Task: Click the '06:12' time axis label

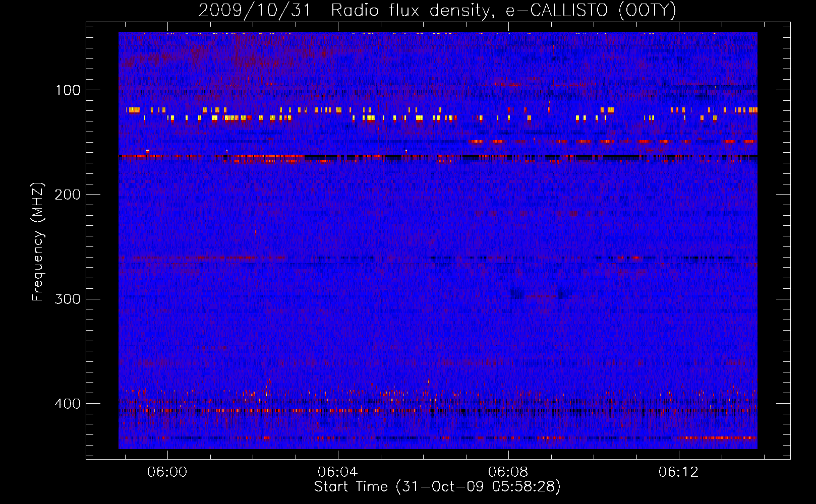Action: tap(678, 472)
